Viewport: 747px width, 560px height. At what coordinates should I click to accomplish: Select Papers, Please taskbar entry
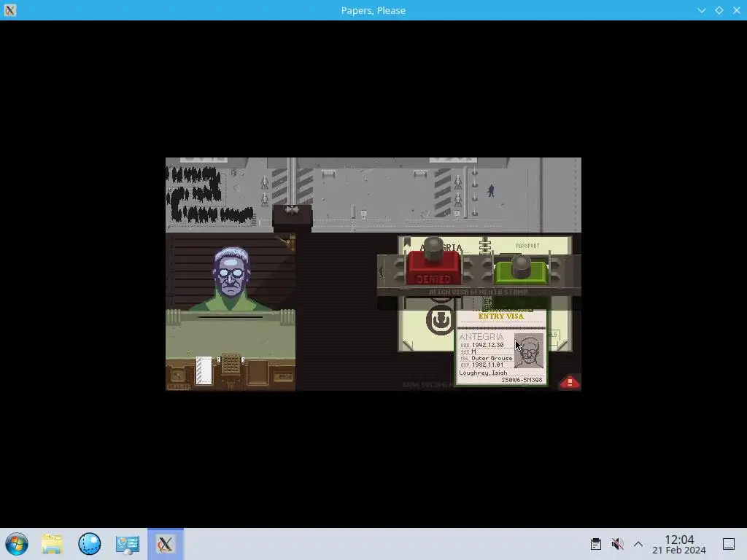[166, 544]
